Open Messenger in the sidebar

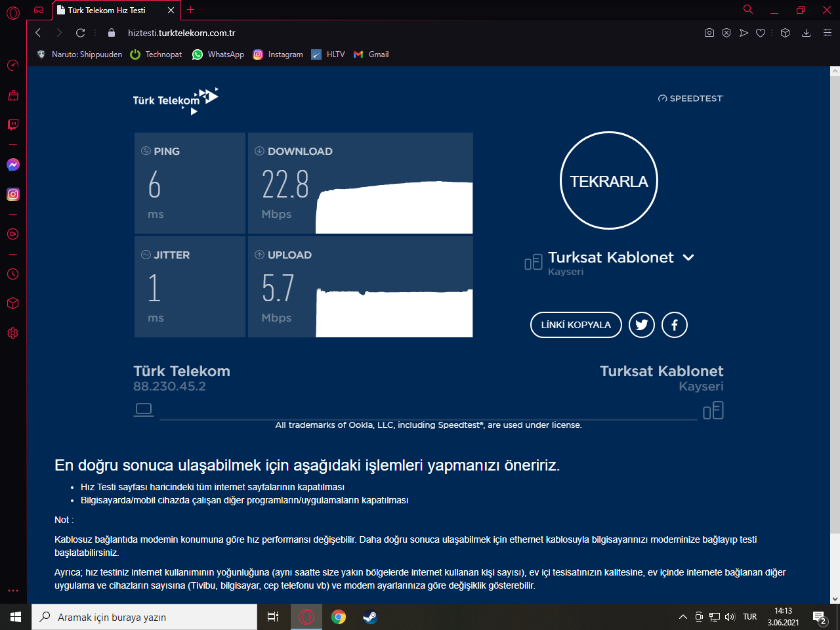pos(12,165)
